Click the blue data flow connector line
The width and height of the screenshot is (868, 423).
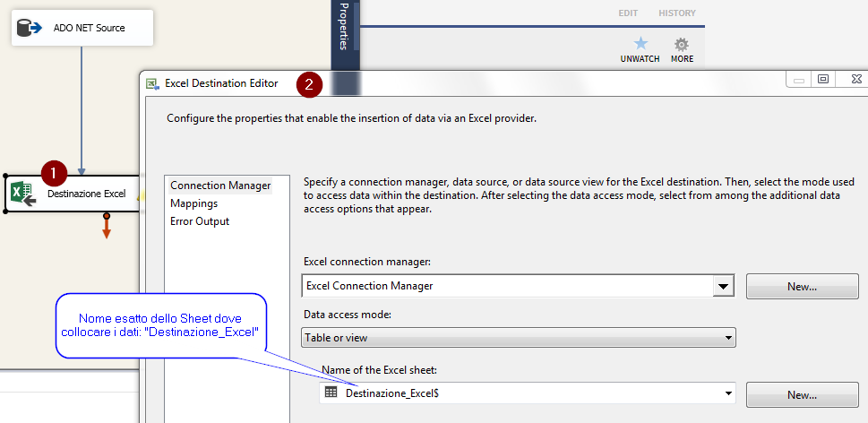pos(82,110)
